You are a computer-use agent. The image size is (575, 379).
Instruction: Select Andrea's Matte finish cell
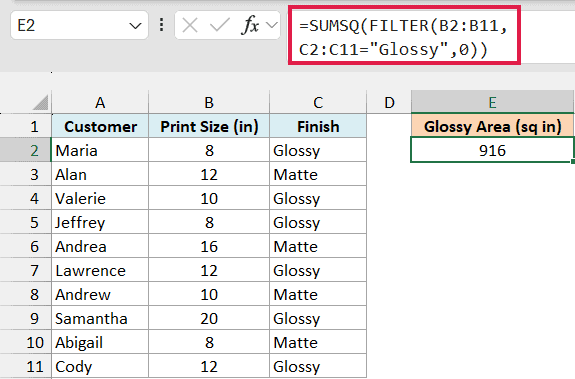pos(318,246)
